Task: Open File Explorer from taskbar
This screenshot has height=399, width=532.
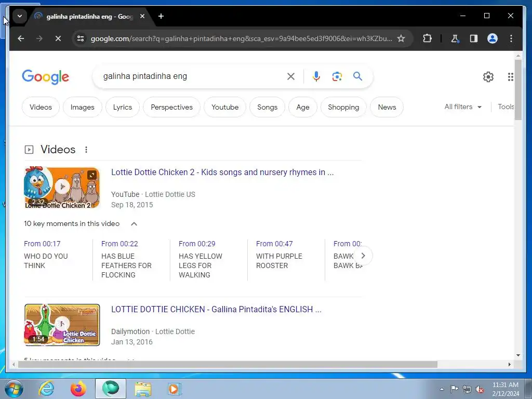Action: coord(143,389)
